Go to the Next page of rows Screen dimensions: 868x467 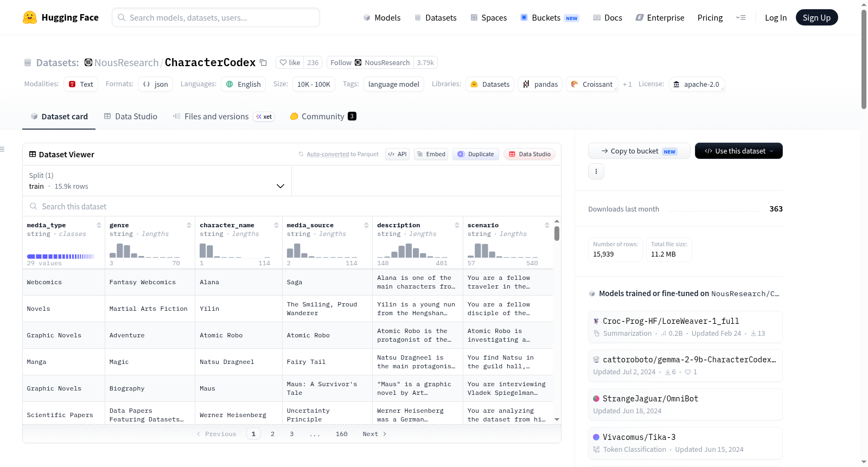(374, 434)
